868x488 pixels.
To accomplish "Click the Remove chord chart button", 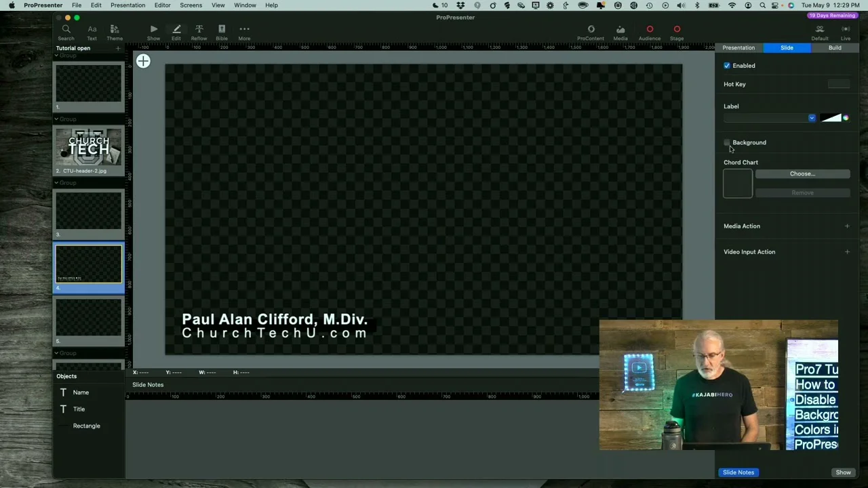I will [802, 193].
